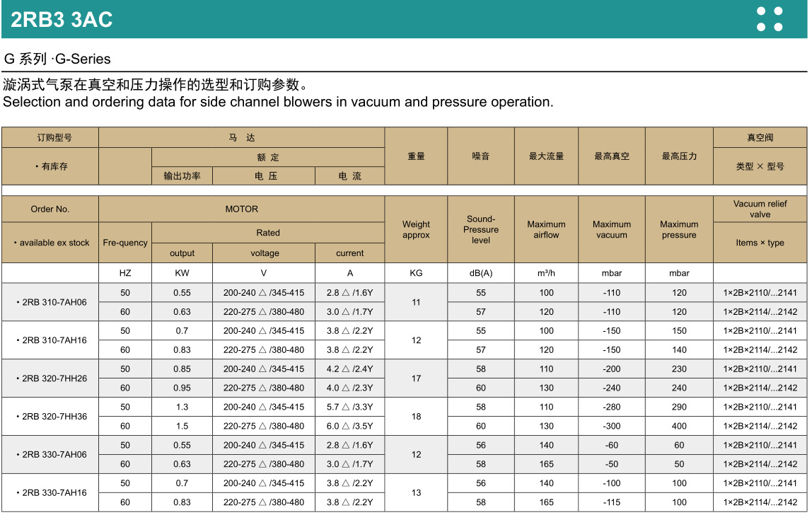This screenshot has width=812, height=515.
Task: Select the "真空阀" header cell
Action: pyautogui.click(x=760, y=137)
